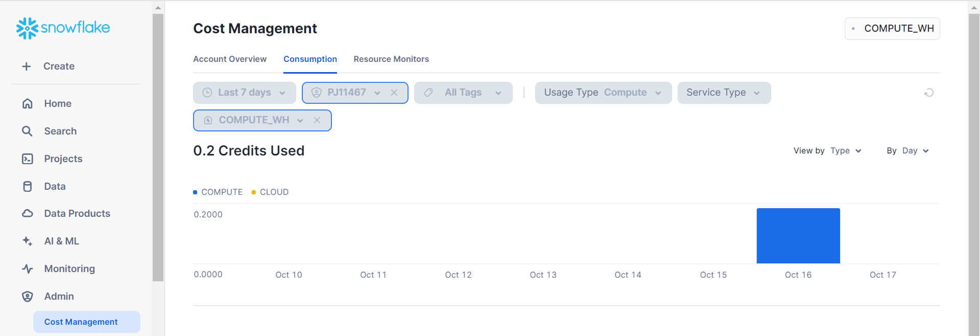Click the Oct 17 axis label
Viewport: 980px width, 336px height.
coord(883,275)
